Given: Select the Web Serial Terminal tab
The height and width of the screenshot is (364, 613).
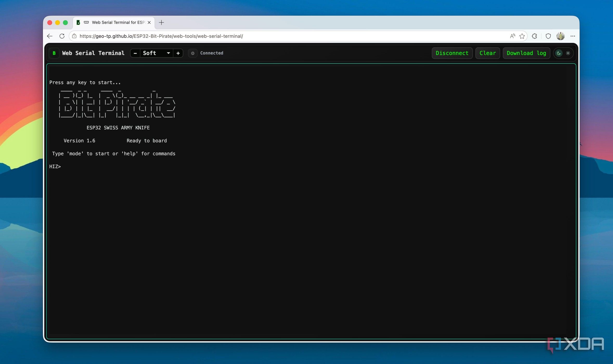Looking at the screenshot, I should [114, 23].
